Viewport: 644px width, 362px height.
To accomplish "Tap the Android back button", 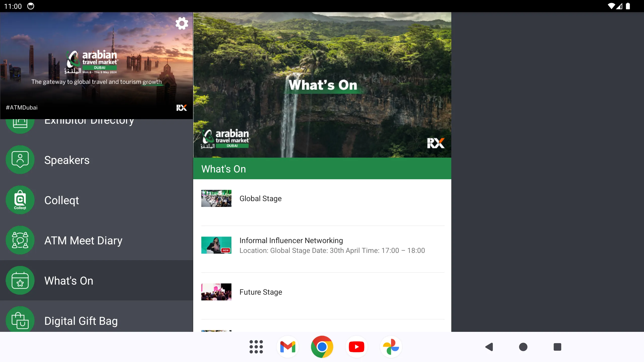I will coord(489,347).
